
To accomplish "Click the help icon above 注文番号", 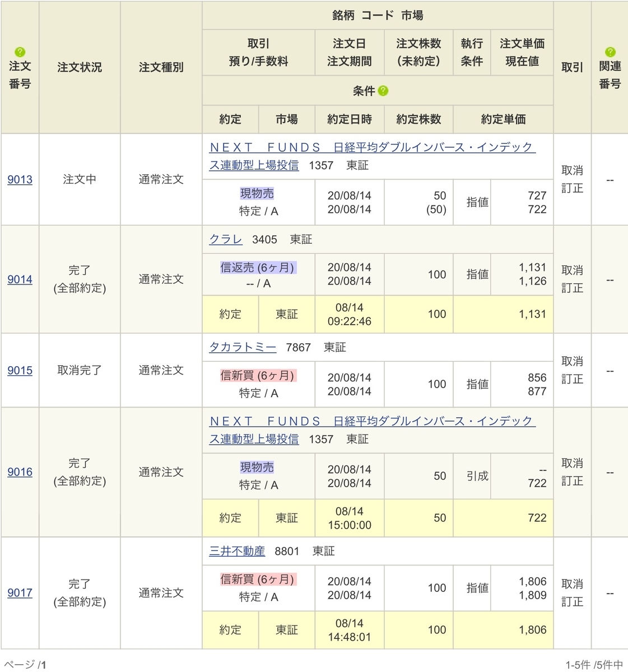I will pos(20,52).
